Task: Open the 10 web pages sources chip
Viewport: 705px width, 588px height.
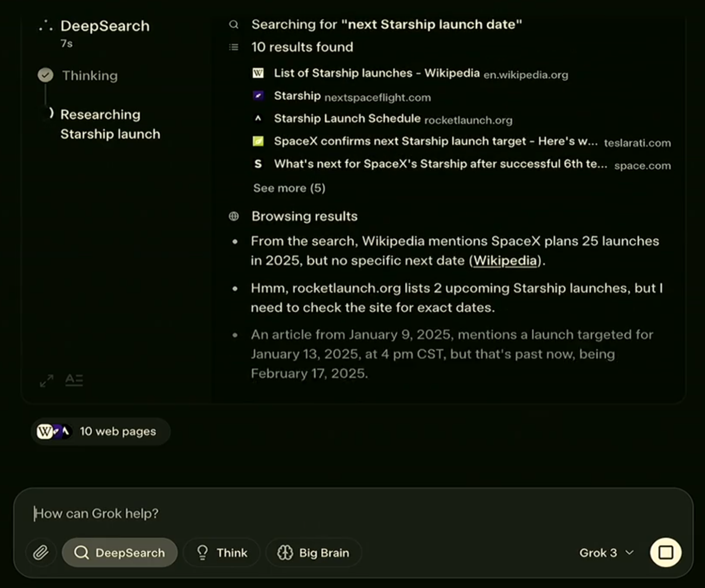Action: coord(101,431)
